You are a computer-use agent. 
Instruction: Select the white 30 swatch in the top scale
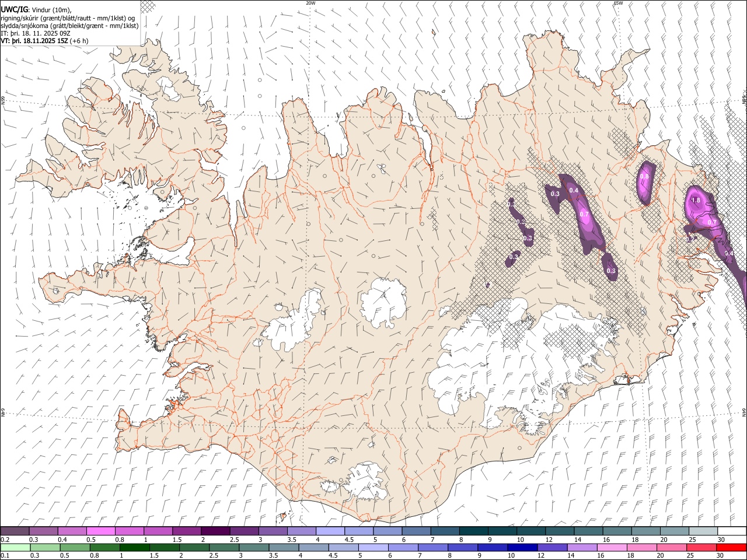(x=731, y=531)
